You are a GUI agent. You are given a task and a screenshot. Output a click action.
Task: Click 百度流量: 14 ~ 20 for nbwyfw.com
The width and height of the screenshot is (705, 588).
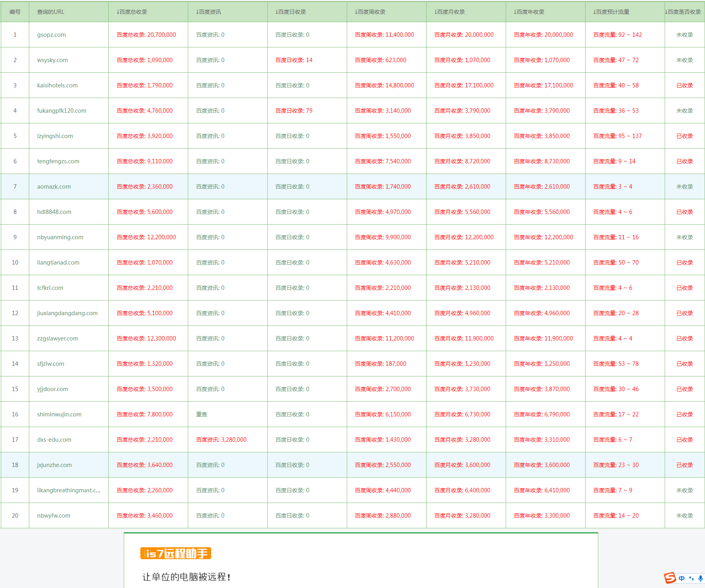[616, 516]
